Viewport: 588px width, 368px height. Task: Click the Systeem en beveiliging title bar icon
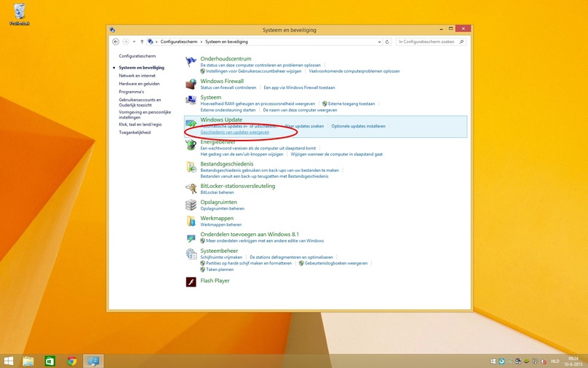(x=112, y=30)
